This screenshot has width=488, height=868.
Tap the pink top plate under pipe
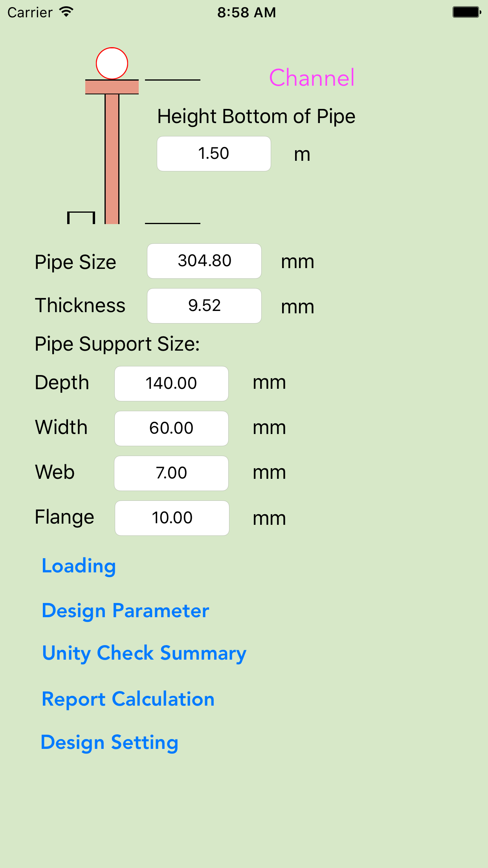(x=112, y=87)
